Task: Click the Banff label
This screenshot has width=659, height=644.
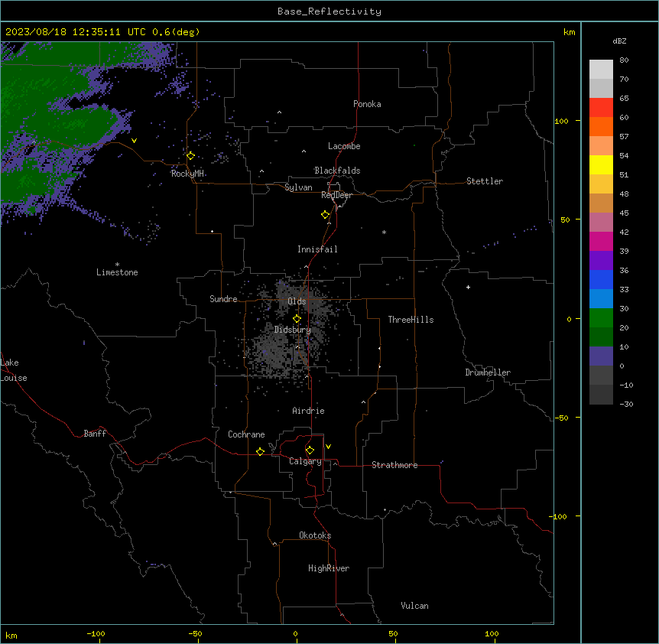Action: click(95, 434)
